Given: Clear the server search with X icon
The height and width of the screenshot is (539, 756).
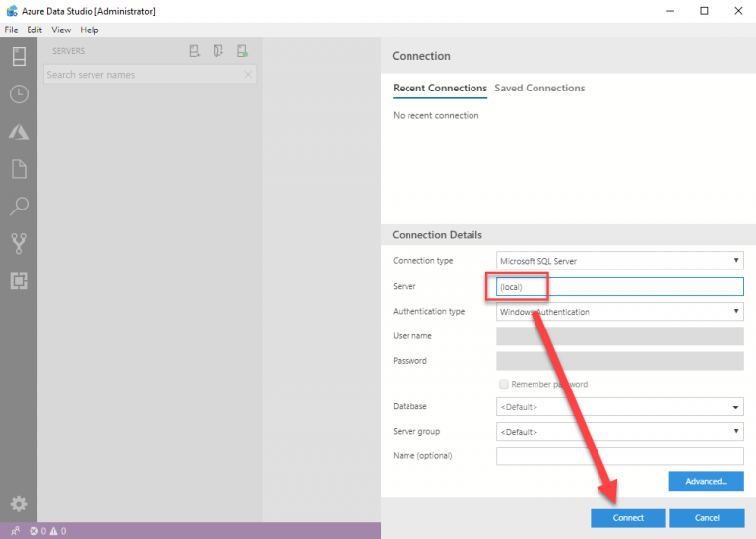Looking at the screenshot, I should tap(248, 75).
